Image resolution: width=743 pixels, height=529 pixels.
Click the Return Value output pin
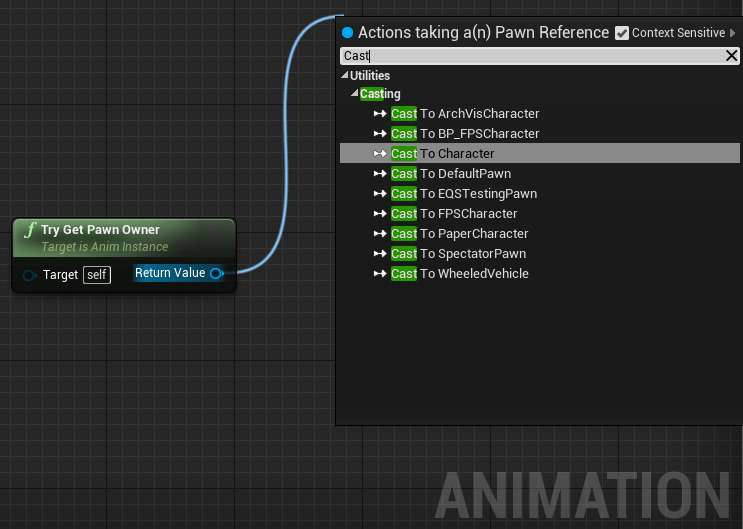[216, 273]
